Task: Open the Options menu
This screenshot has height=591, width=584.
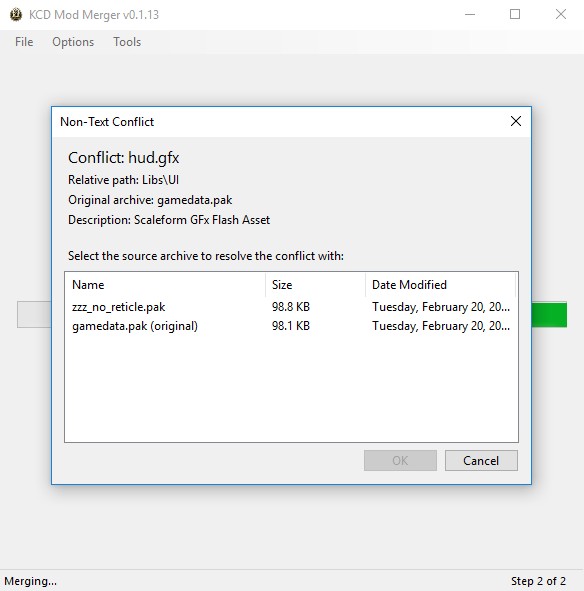Action: point(73,42)
